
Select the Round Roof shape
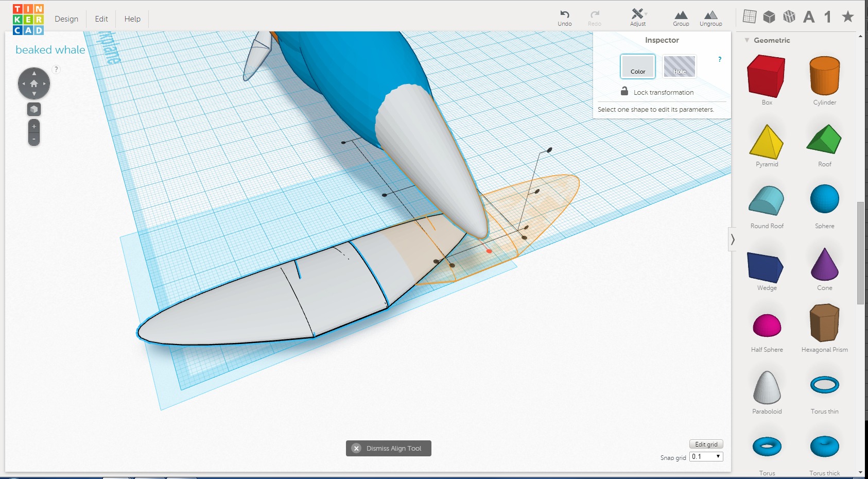(767, 200)
